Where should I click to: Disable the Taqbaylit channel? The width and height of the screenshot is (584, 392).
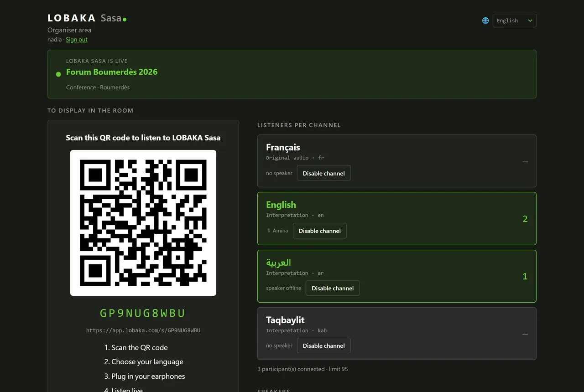(324, 346)
